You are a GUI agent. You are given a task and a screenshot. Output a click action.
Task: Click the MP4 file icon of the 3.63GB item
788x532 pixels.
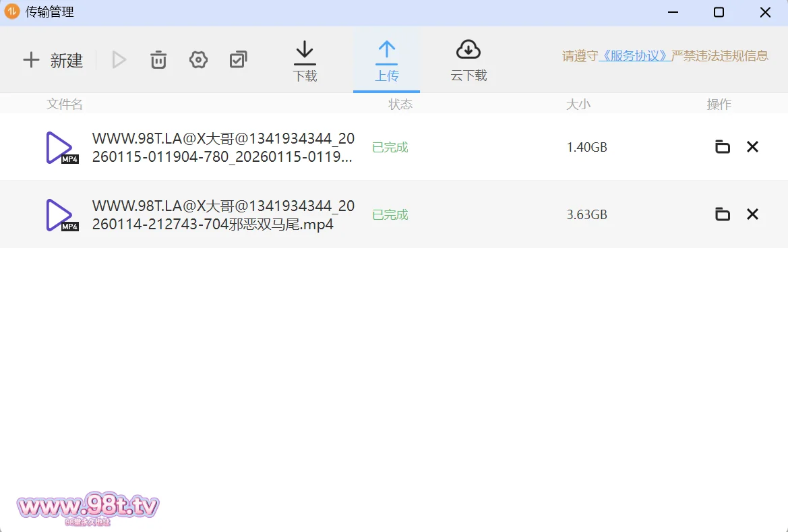click(x=61, y=215)
